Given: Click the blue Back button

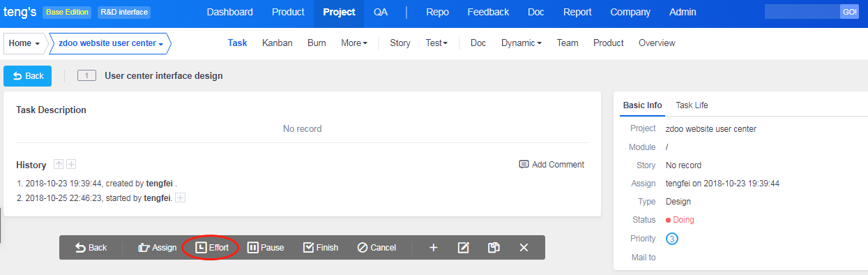Looking at the screenshot, I should pyautogui.click(x=28, y=76).
